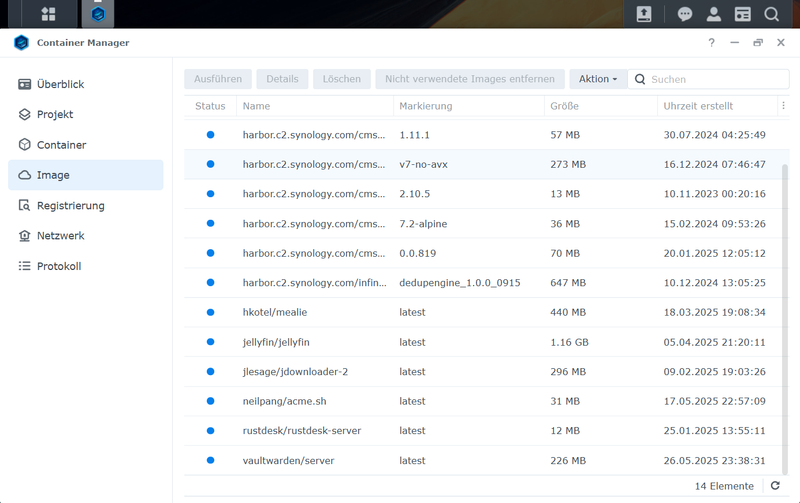Click the magnifier icon in the Suchen field
The image size is (800, 503).
click(x=640, y=79)
